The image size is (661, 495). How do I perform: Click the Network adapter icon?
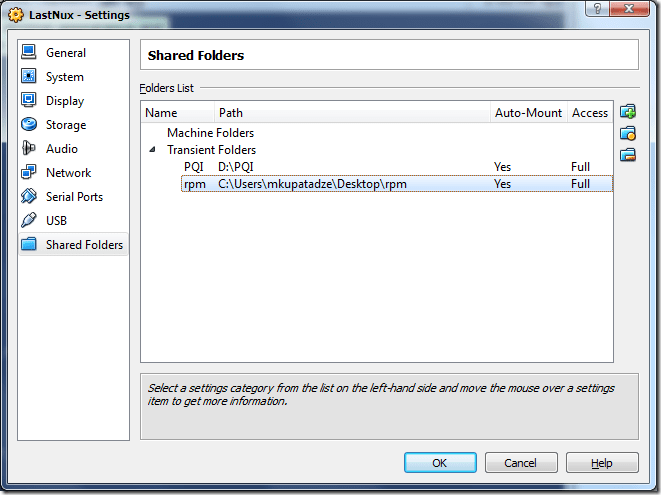29,173
